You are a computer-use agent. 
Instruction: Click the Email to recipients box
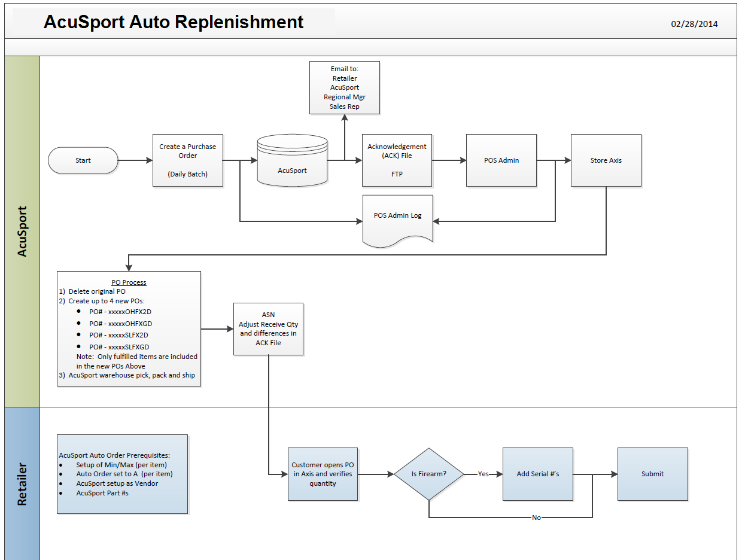(345, 87)
